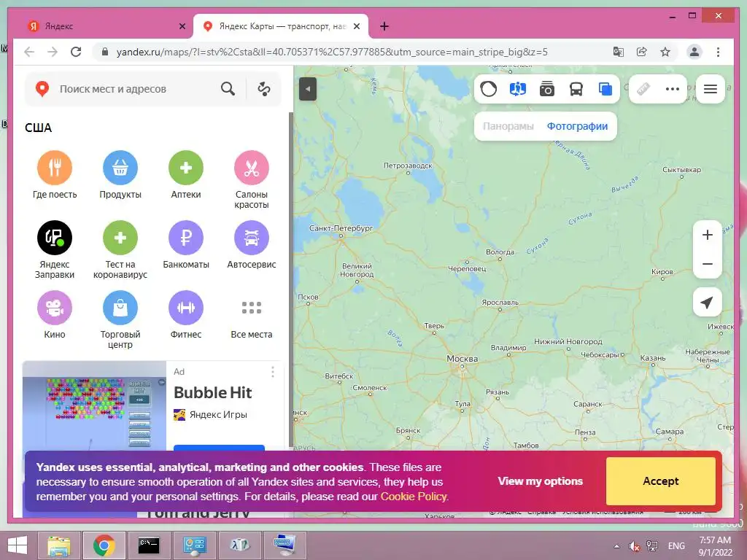Toggle the panoramas and photos camera icon
The width and height of the screenshot is (747, 560).
(547, 89)
